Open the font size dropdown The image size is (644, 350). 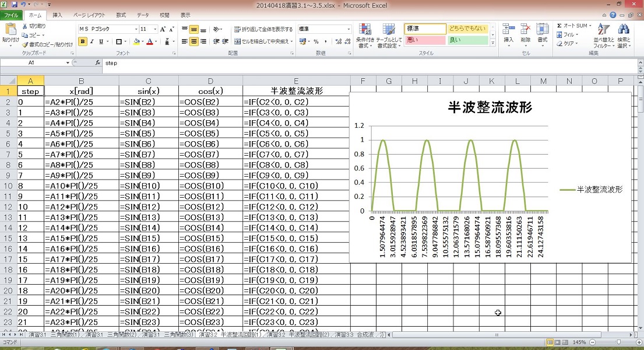point(155,29)
